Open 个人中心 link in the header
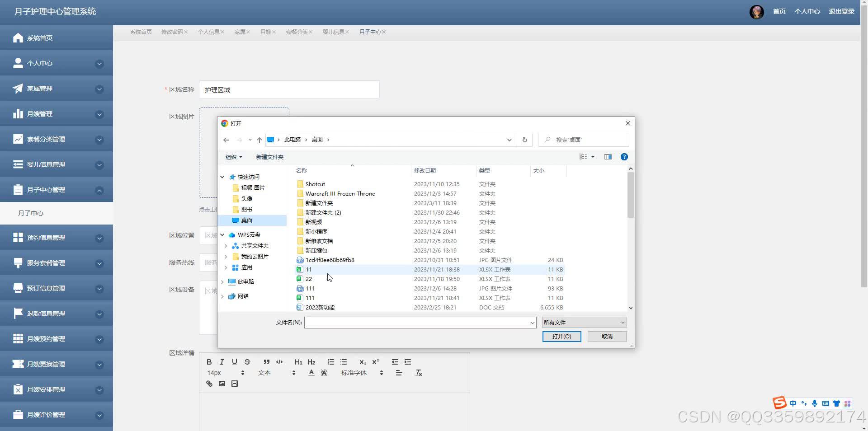 (x=807, y=12)
